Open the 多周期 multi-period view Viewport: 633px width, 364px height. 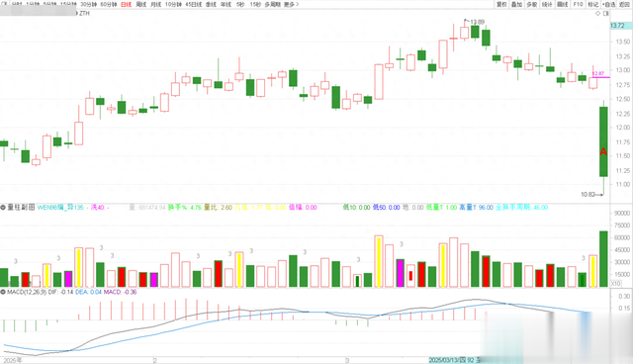coord(273,4)
